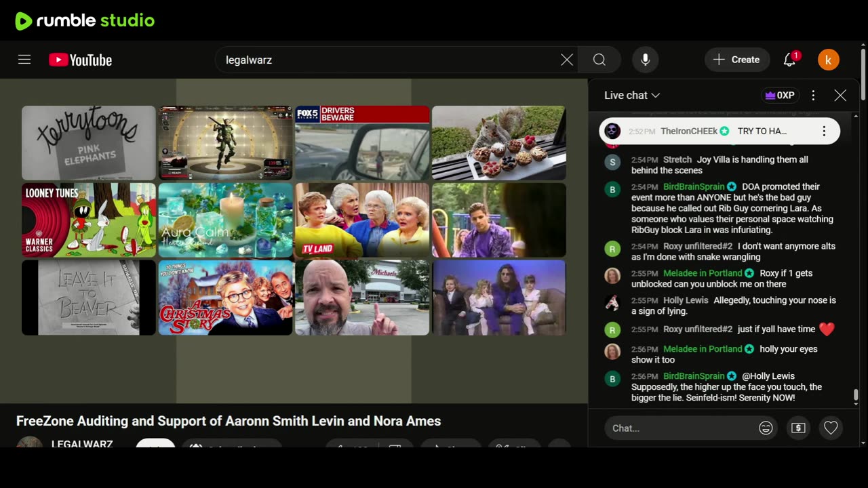Click BirdBrainSprain's avatar on the DOA message
The height and width of the screenshot is (488, 868).
612,189
